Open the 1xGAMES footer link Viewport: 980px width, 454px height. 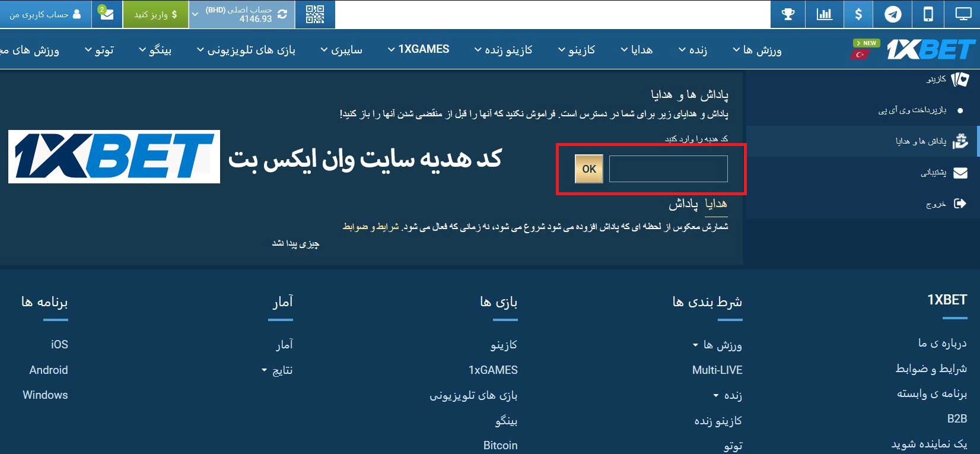tap(493, 370)
